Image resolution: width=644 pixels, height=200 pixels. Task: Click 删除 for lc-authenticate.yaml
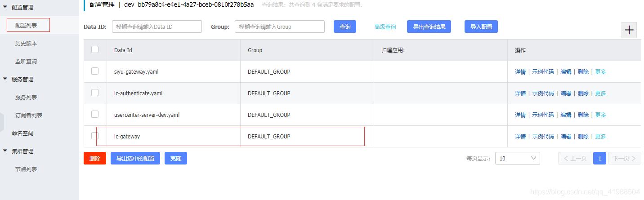coord(583,93)
